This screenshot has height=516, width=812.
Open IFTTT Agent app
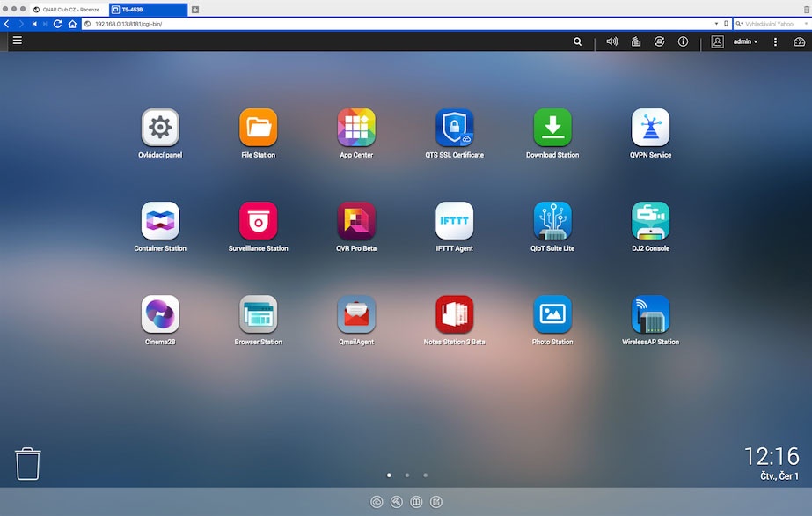tap(454, 221)
